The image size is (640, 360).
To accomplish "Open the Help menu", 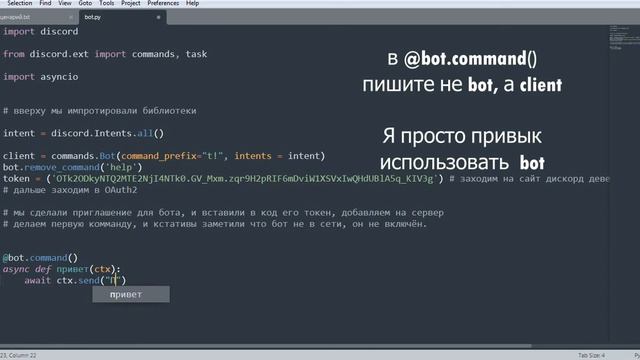I will point(192,3).
